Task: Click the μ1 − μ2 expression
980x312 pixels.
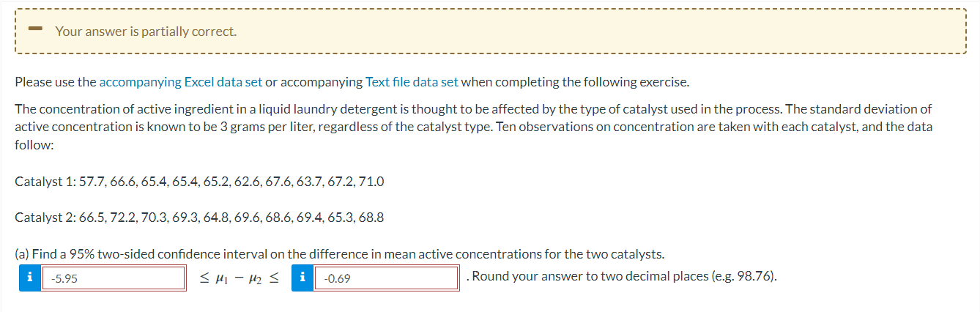Action: [239, 278]
